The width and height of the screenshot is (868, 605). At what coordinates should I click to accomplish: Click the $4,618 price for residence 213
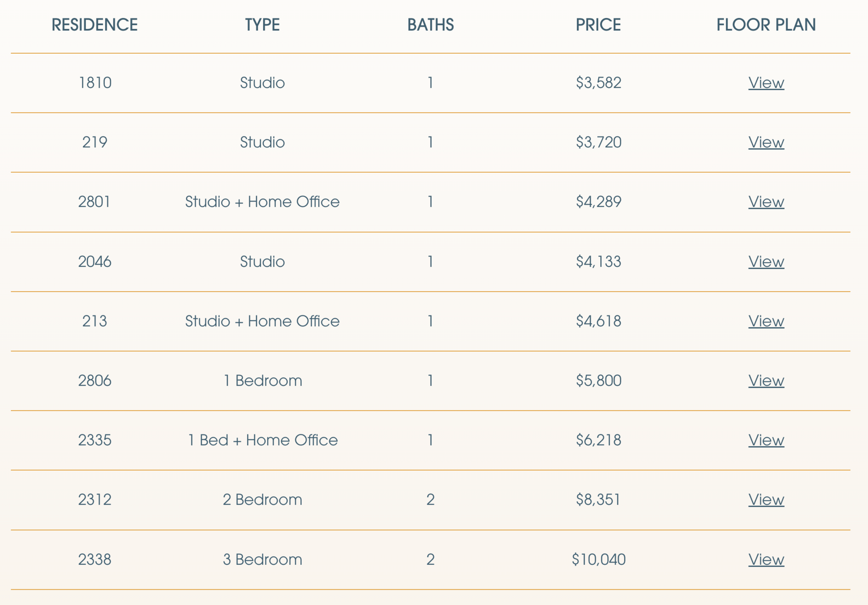coord(598,321)
